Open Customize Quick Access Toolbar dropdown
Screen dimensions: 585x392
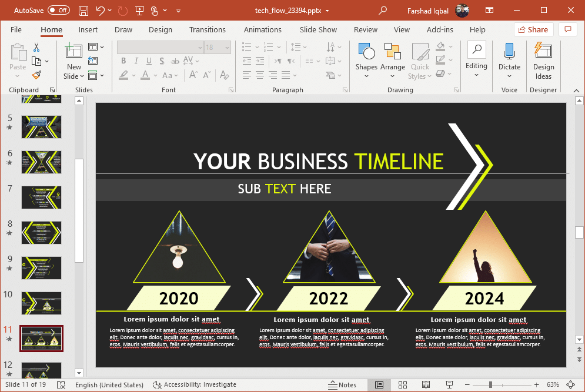(x=178, y=11)
